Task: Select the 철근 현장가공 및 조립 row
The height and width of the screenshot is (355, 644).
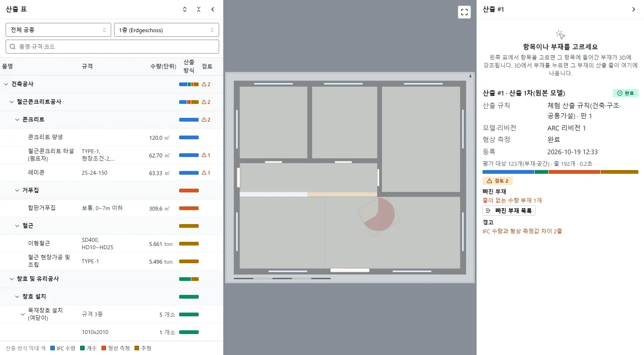Action: [x=112, y=261]
